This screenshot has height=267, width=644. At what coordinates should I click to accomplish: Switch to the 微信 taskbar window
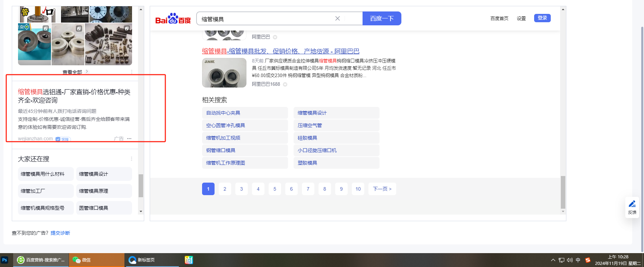pos(96,260)
